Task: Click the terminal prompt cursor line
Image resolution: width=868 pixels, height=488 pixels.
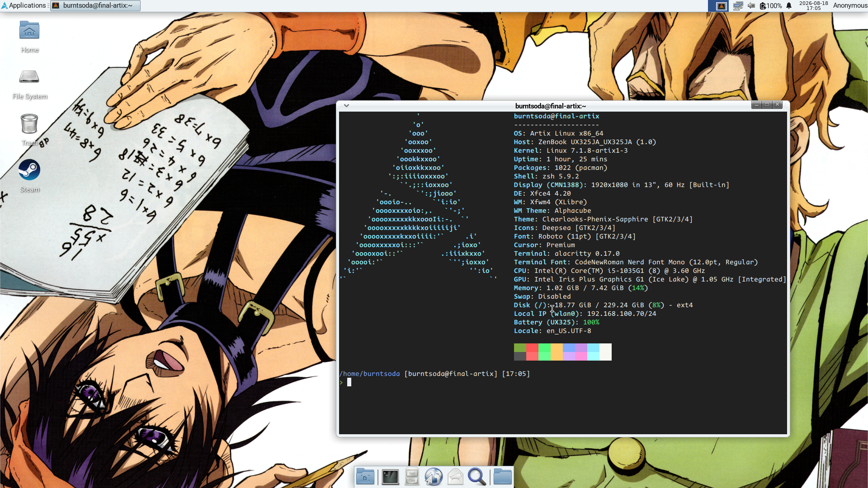Action: tap(349, 382)
